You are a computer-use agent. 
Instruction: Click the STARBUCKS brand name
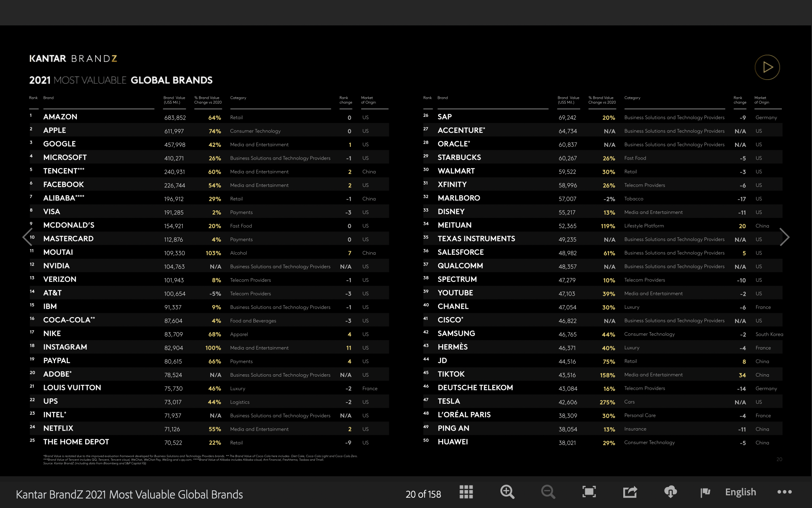click(x=459, y=157)
